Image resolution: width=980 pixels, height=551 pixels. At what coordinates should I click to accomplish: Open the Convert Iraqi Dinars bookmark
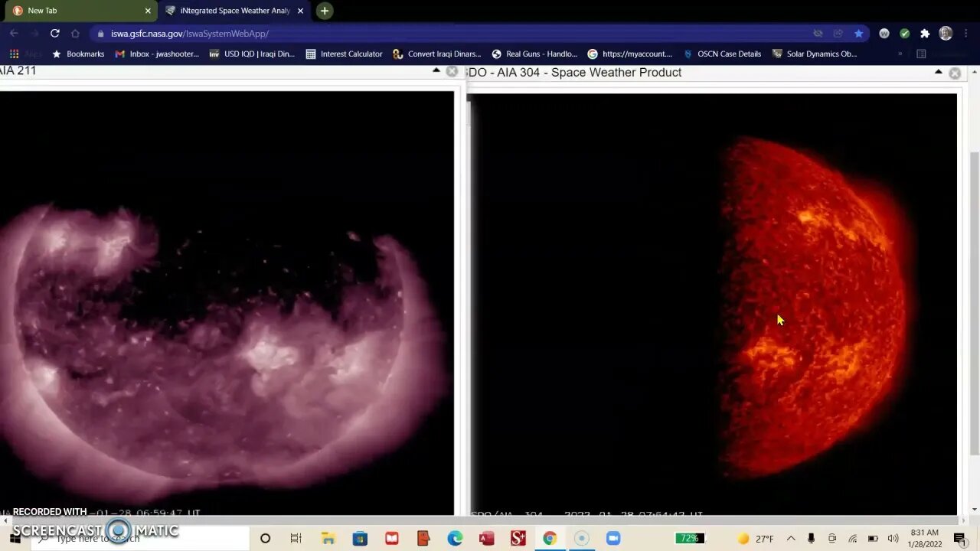click(437, 54)
